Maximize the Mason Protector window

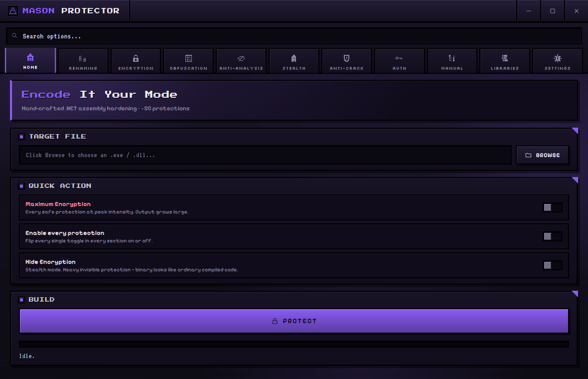coord(553,11)
